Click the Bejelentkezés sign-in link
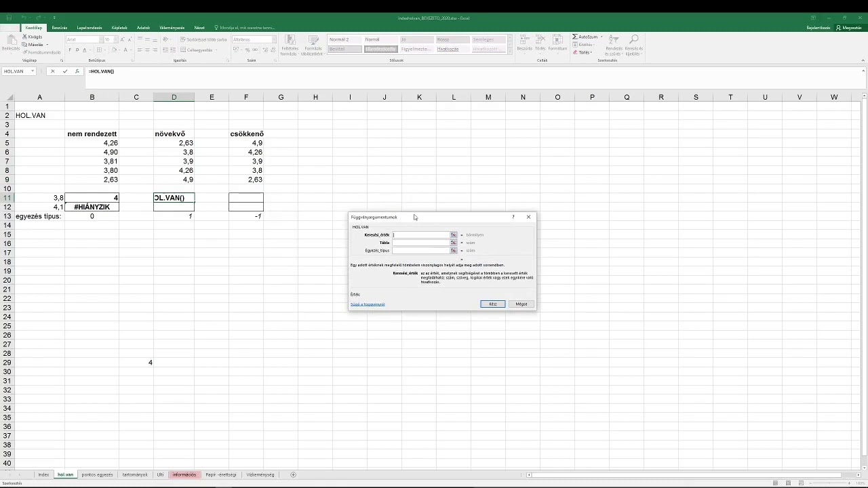 point(818,28)
